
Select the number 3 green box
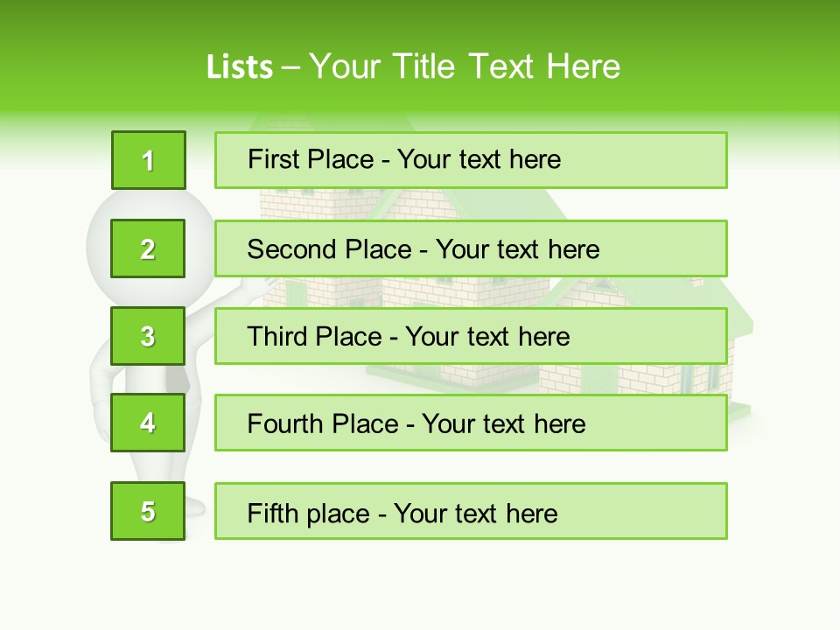pos(148,336)
